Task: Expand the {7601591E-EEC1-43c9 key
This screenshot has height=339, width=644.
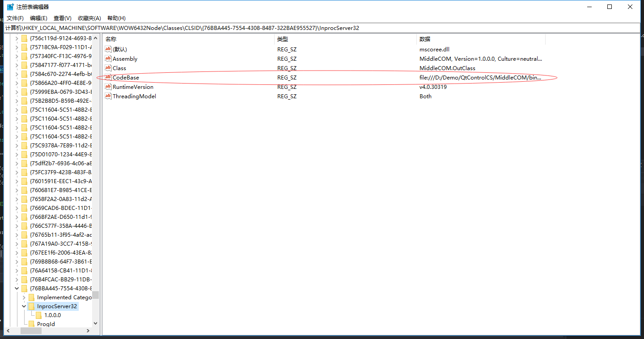Action: pos(17,181)
